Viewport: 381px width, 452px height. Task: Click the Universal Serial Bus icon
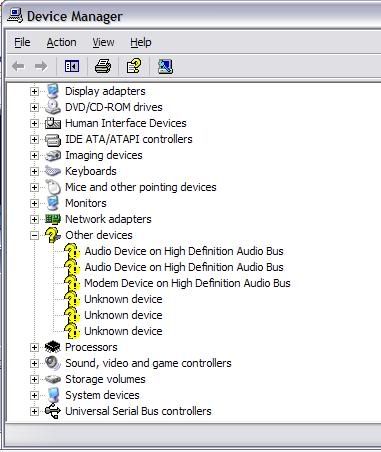tap(53, 411)
